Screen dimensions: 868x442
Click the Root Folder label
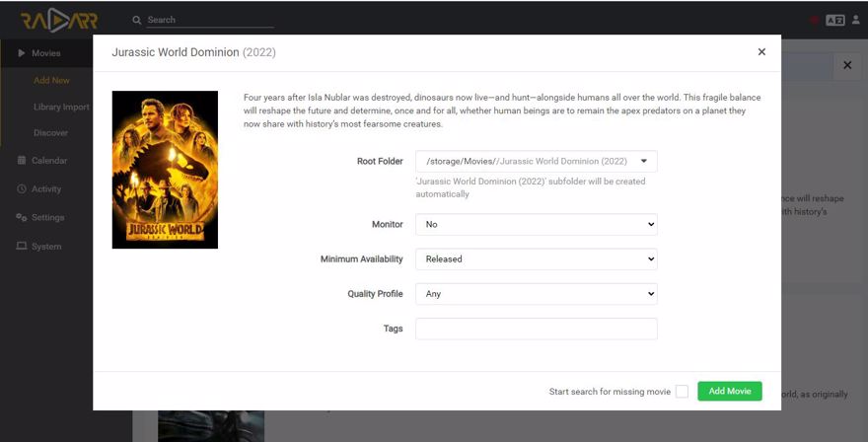380,161
